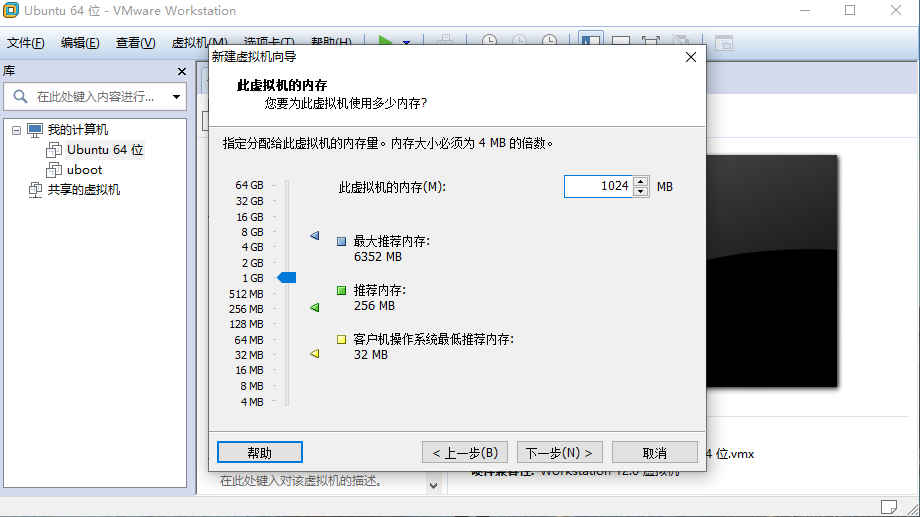Collapse the 我的计算机 tree node
This screenshot has width=920, height=517.
click(x=16, y=130)
